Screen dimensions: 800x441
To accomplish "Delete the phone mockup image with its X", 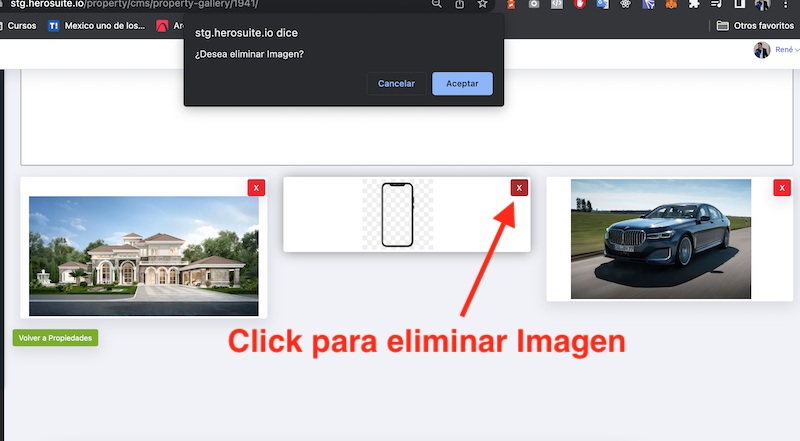I will tap(519, 188).
